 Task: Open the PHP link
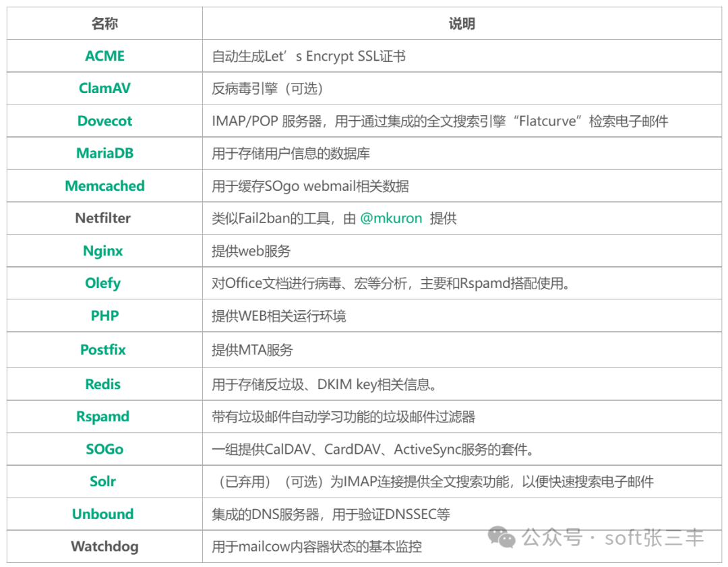point(104,316)
